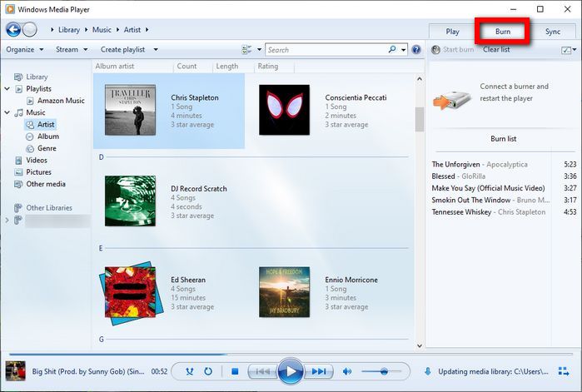
Task: Click Clear list button
Action: (496, 49)
